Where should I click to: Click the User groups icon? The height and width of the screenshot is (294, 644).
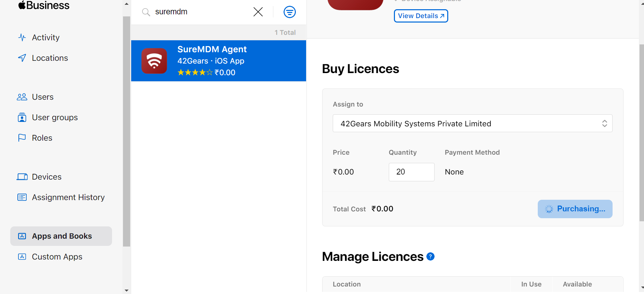(x=22, y=117)
